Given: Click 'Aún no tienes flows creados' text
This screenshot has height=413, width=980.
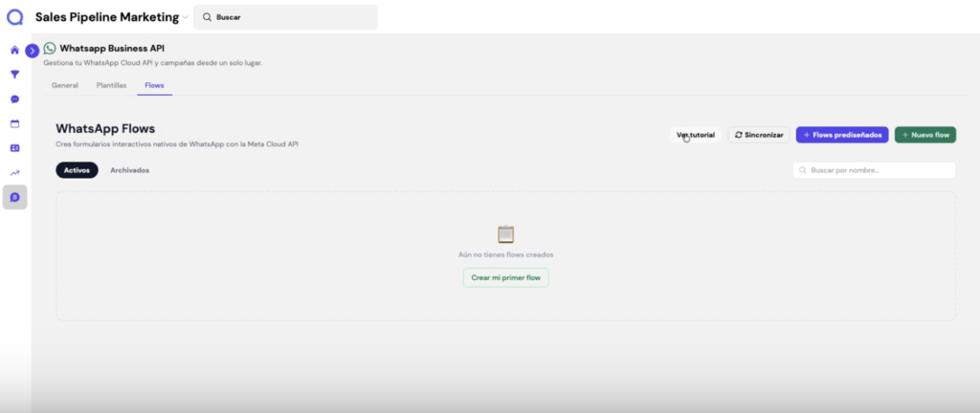Looking at the screenshot, I should [x=505, y=254].
